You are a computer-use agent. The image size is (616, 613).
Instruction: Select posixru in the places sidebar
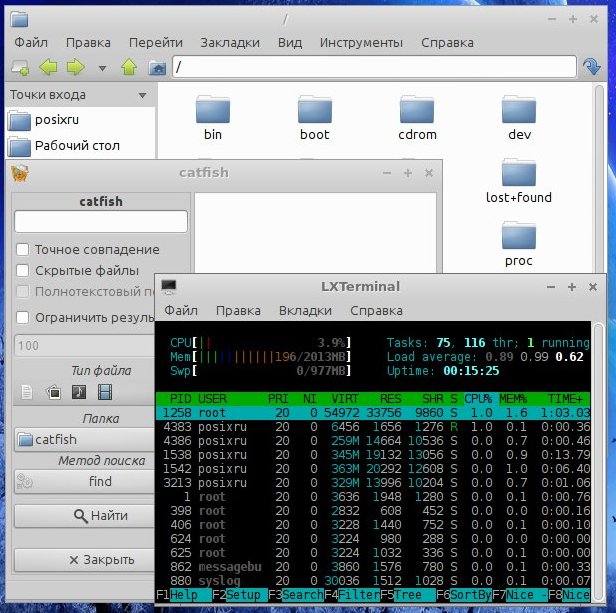(80, 120)
